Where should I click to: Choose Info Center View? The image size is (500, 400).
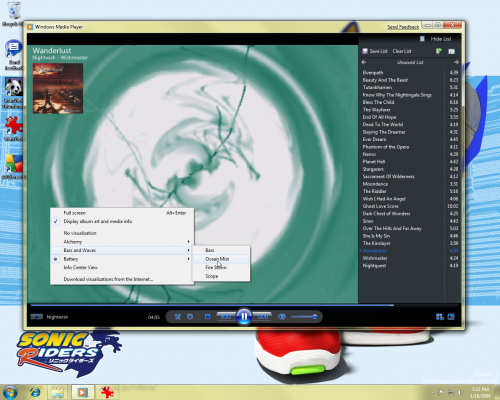[122, 267]
